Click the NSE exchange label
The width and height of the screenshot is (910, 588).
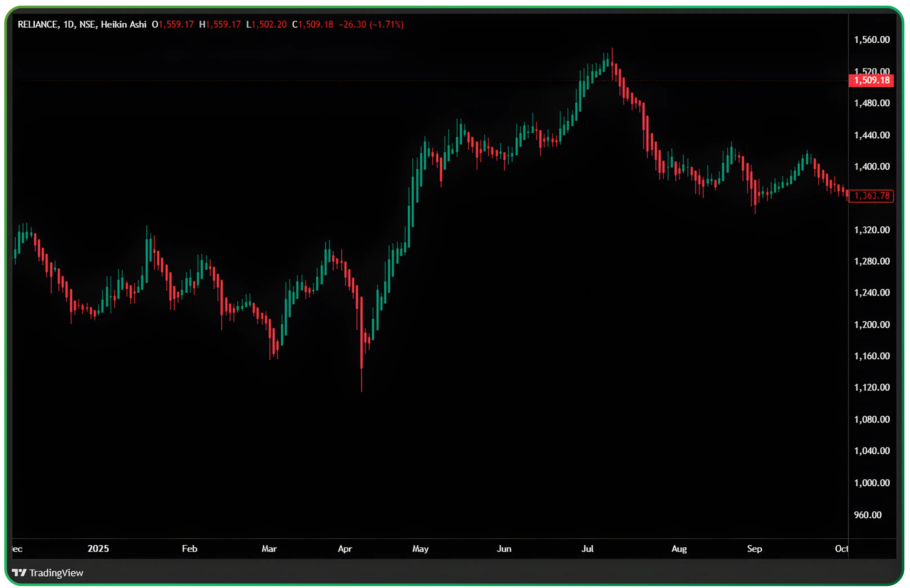[x=87, y=25]
